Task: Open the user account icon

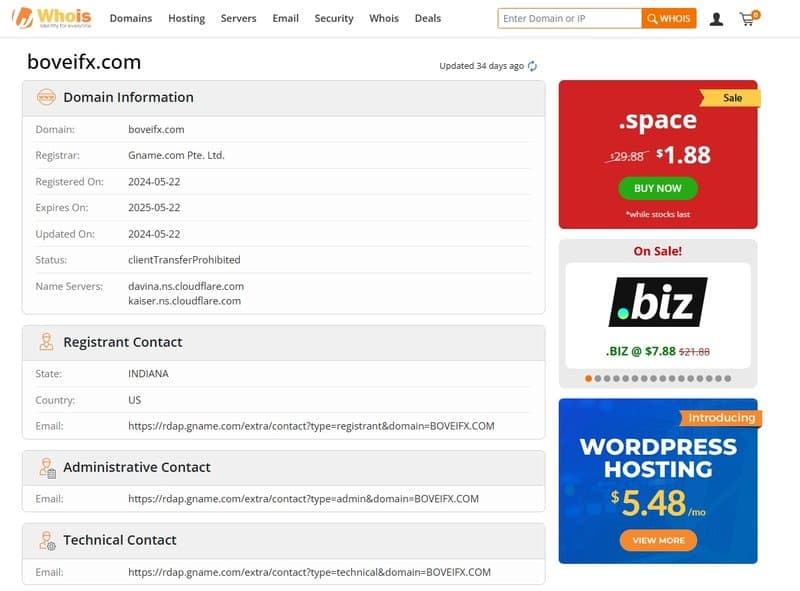Action: coord(716,18)
